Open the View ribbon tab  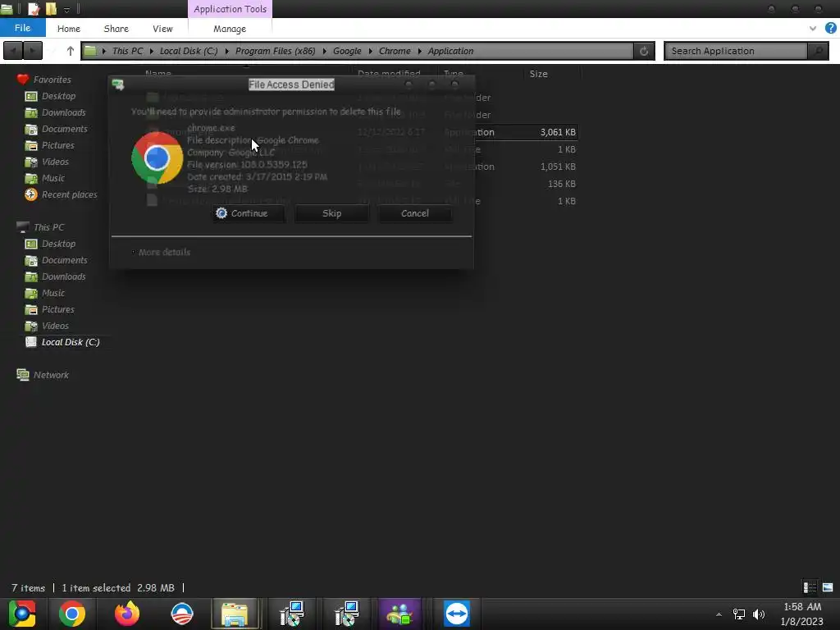162,29
